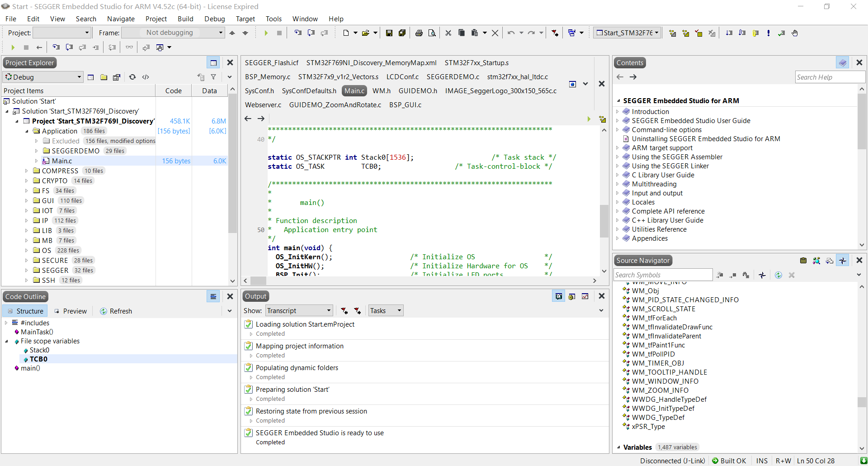Click the editor navigate back arrow
This screenshot has width=868, height=466.
point(248,119)
